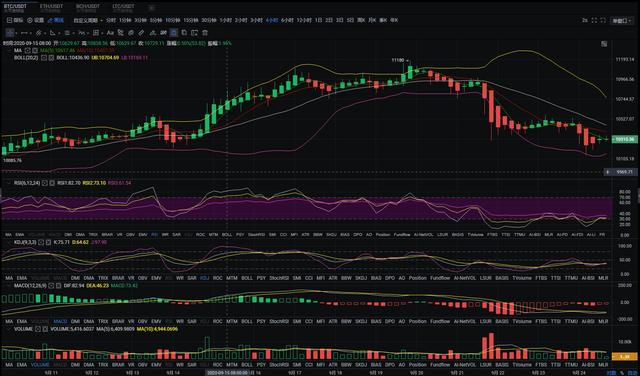Select the pitchfork channel drawing tool
Image resolution: width=640 pixels, height=376 pixels.
(38, 33)
